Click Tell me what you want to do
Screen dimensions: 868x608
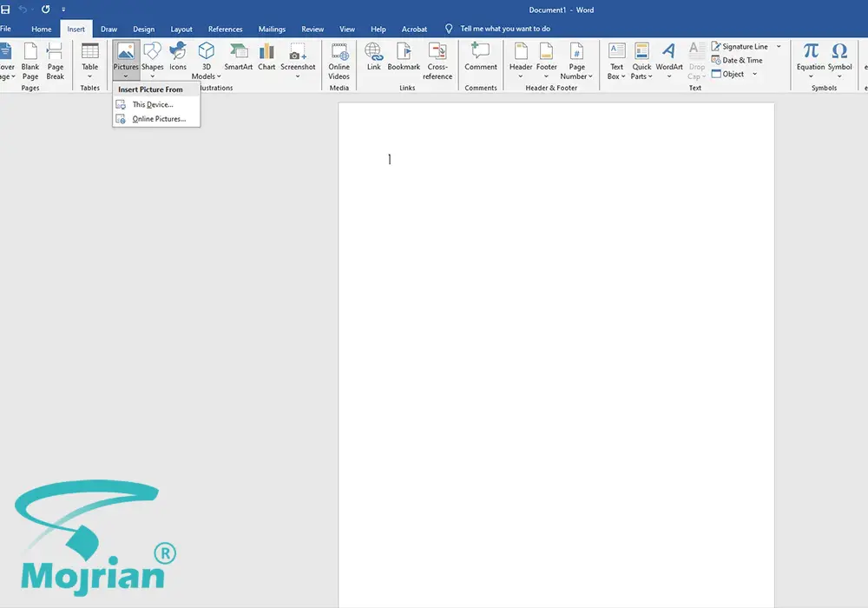(505, 29)
